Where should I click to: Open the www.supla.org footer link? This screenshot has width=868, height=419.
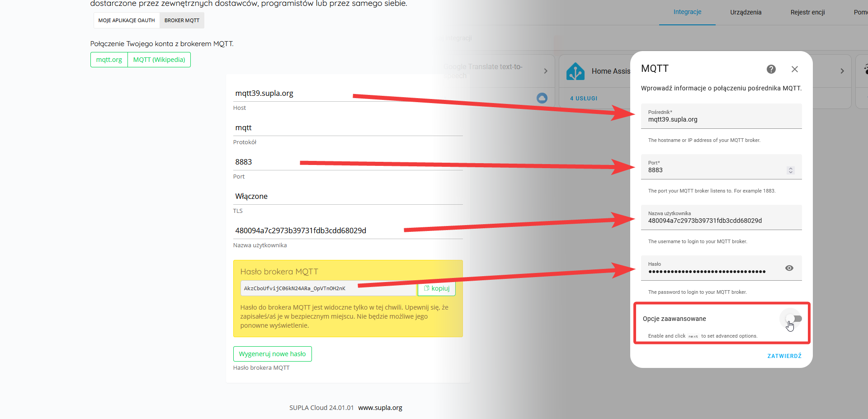(380, 408)
